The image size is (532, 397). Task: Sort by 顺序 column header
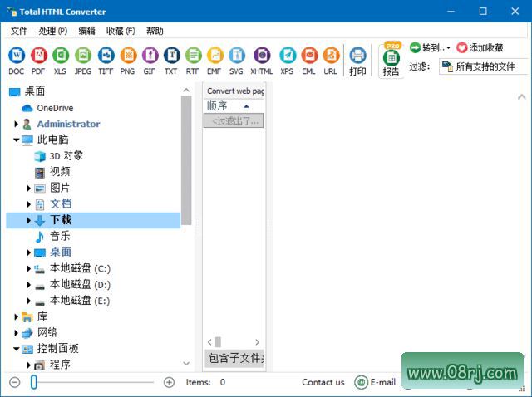pyautogui.click(x=234, y=105)
